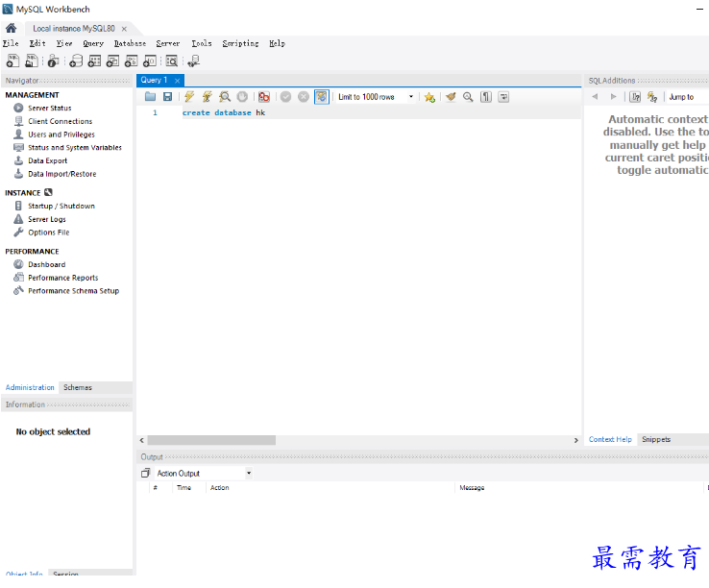Save the script to file

pyautogui.click(x=168, y=96)
